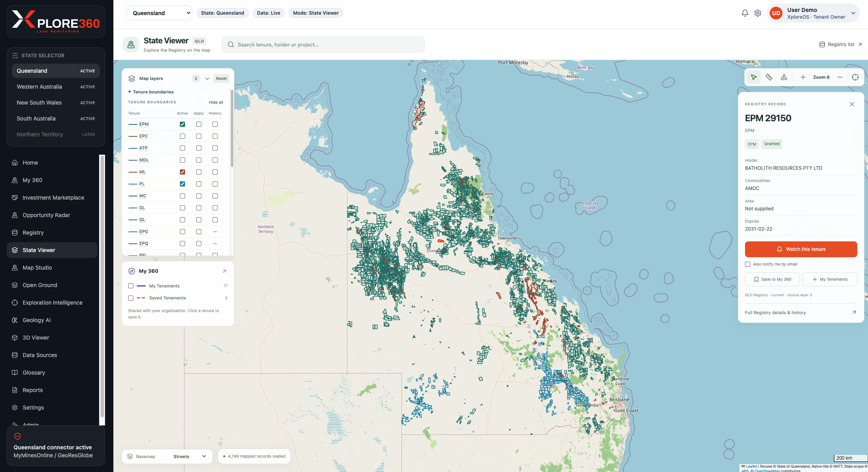Click the State Viewer header badge icon
868x472 pixels.
(131, 45)
